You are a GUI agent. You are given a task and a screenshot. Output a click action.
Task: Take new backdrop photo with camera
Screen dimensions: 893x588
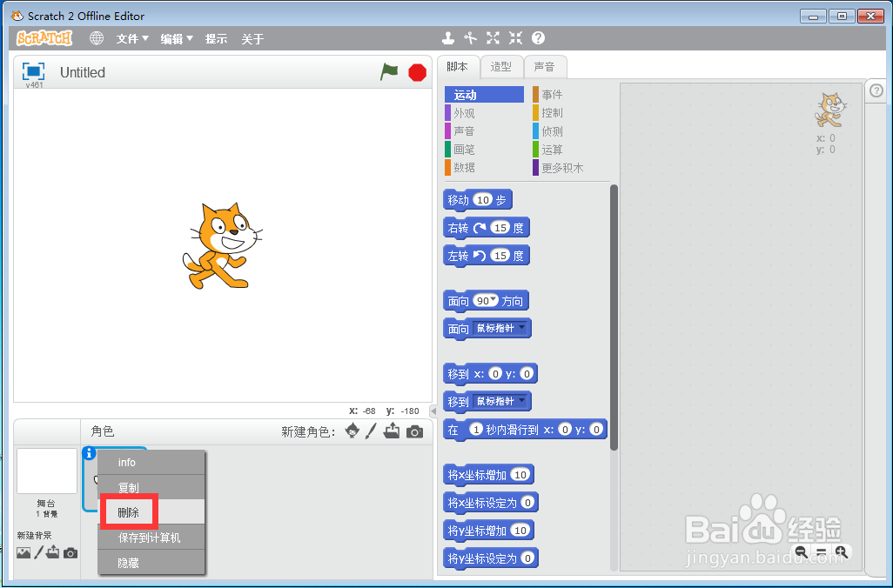point(70,552)
